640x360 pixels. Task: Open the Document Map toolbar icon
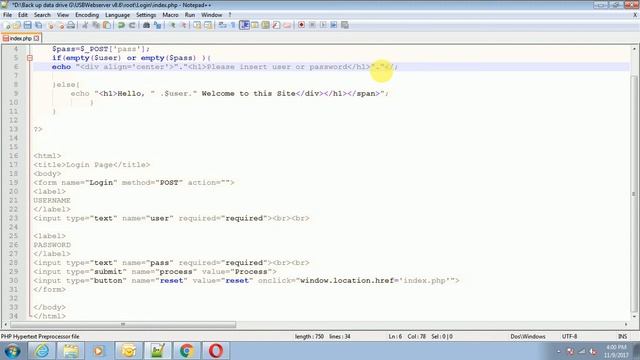[265, 25]
